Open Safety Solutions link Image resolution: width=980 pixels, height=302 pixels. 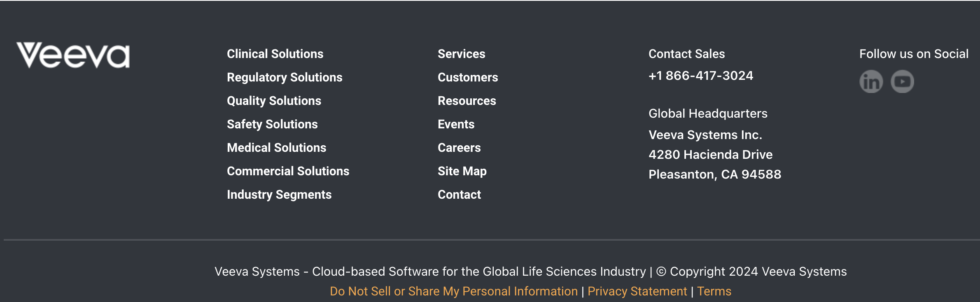point(272,124)
